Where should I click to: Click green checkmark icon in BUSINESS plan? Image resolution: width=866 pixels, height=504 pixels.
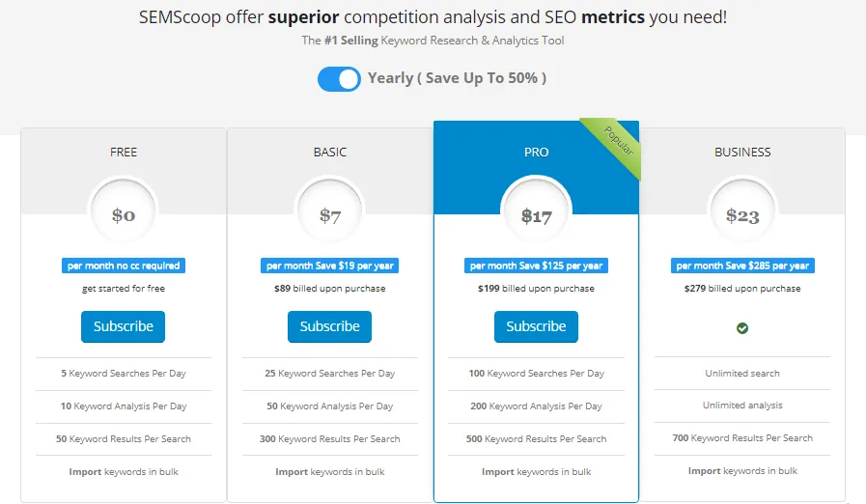[742, 328]
